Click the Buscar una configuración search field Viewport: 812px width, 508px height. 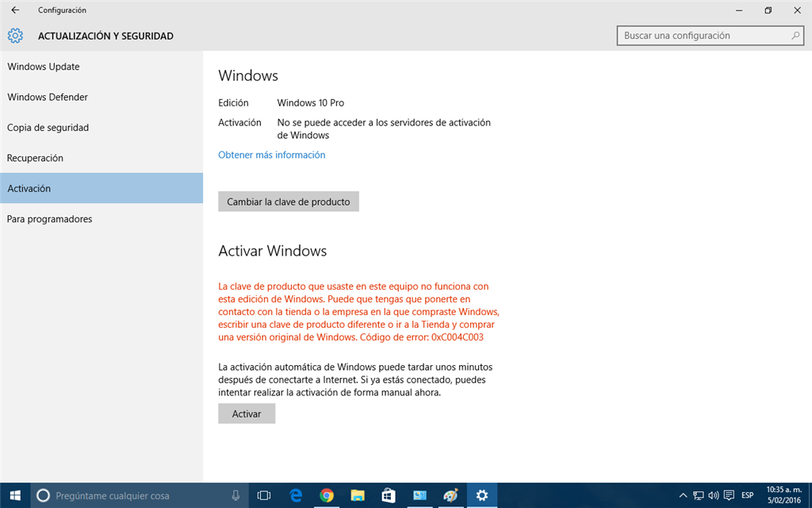[x=710, y=36]
